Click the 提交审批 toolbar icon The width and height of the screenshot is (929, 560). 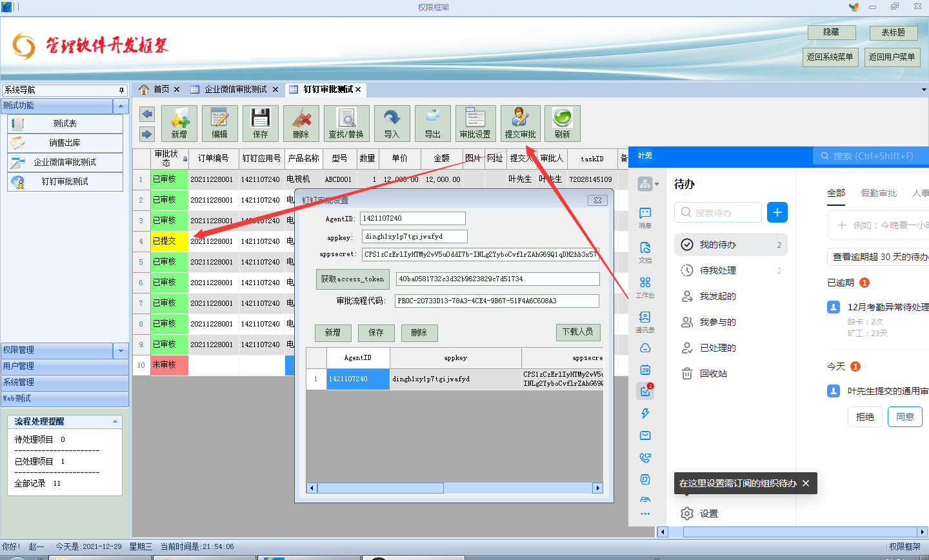521,123
